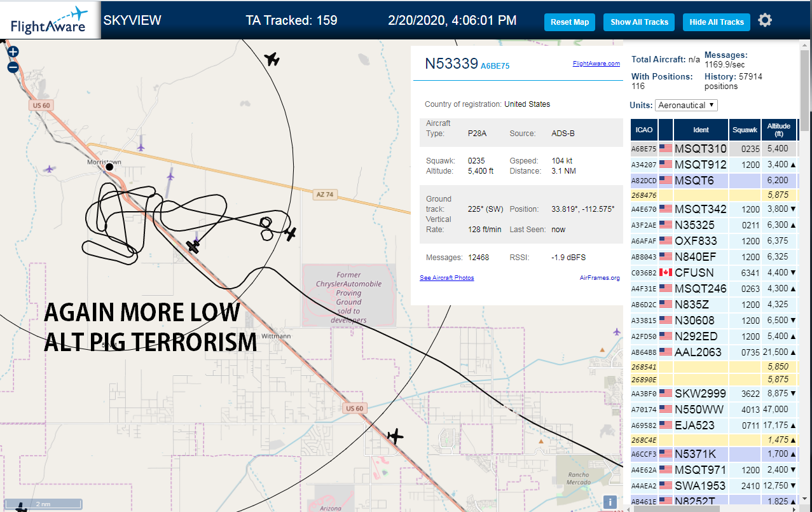812x512 pixels.
Task: Click the A6BE75 ICAO code beside N53339
Action: 495,66
